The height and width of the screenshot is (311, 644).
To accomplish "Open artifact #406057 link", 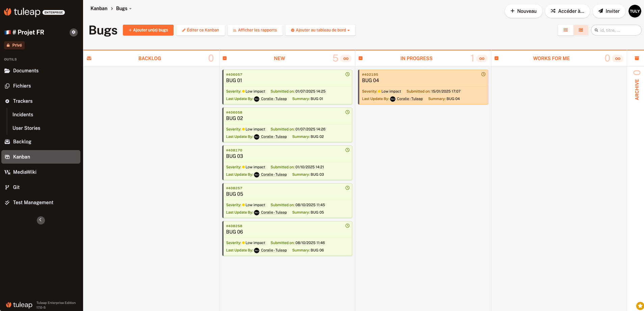I will click(234, 75).
